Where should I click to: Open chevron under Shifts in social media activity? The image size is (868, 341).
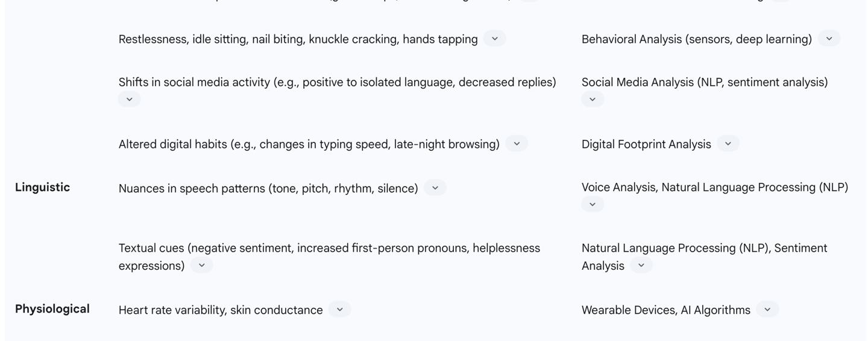tap(129, 100)
